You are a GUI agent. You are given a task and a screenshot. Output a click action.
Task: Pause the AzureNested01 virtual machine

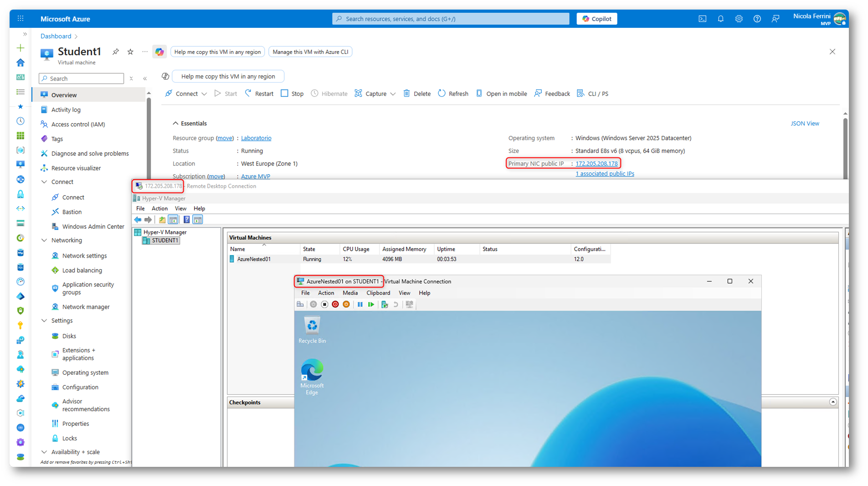click(x=359, y=305)
